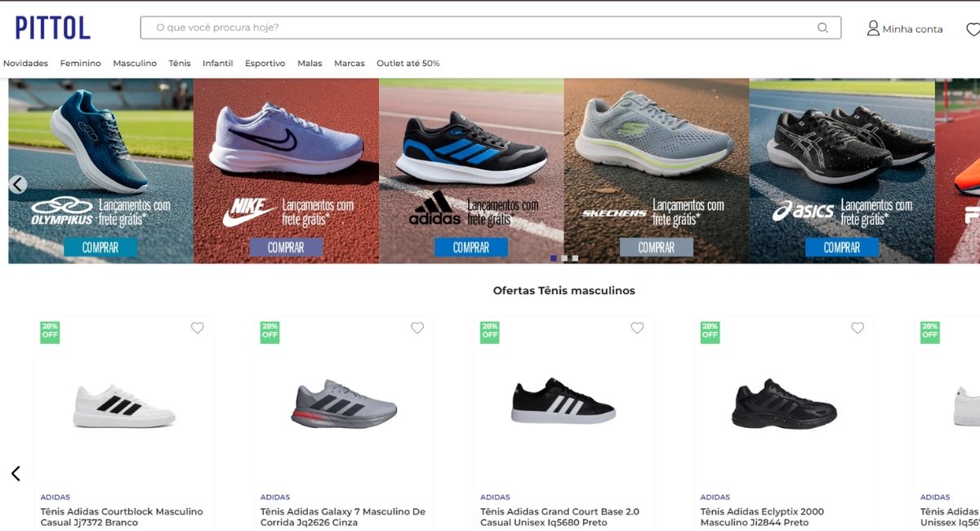Favorite Courtblock Masculino shoe heart

coord(198,328)
